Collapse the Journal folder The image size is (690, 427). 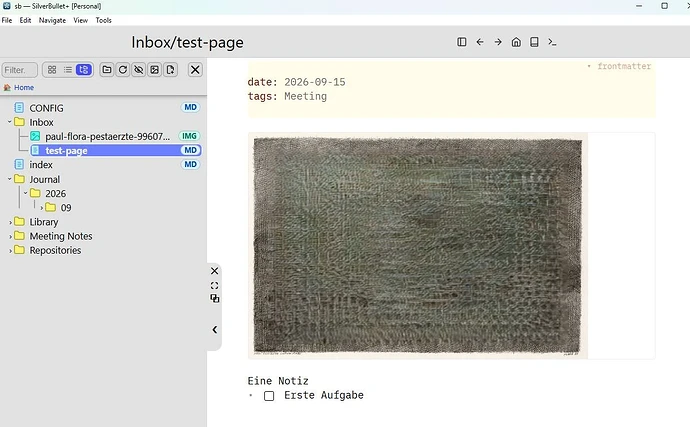pyautogui.click(x=9, y=179)
